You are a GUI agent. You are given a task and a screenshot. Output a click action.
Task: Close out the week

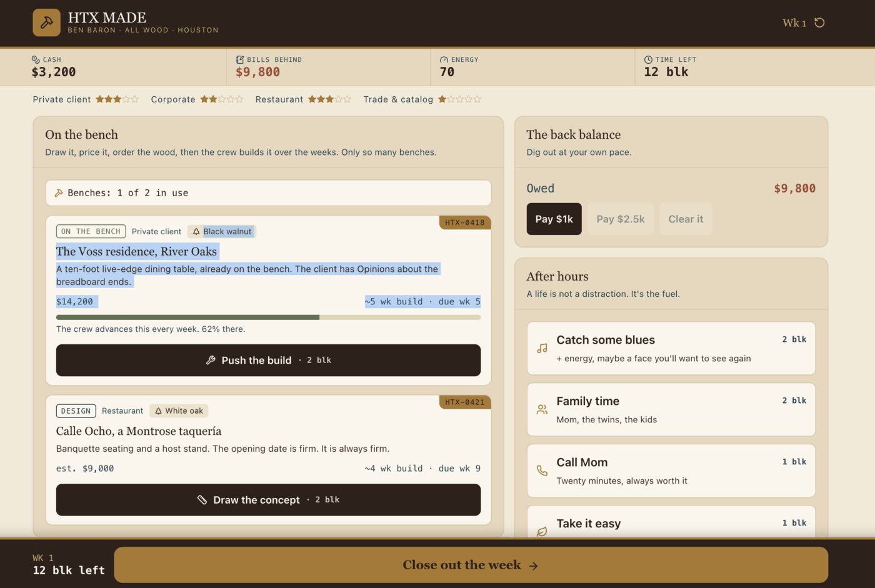[x=471, y=565]
